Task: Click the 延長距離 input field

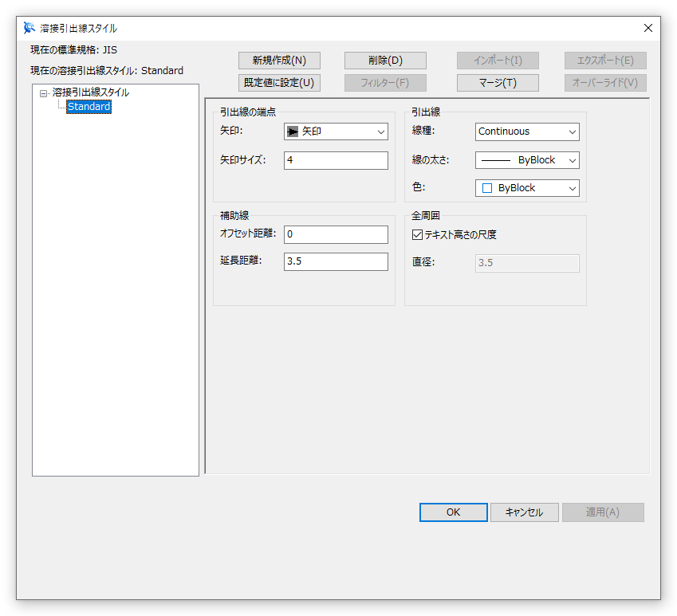Action: click(x=336, y=261)
